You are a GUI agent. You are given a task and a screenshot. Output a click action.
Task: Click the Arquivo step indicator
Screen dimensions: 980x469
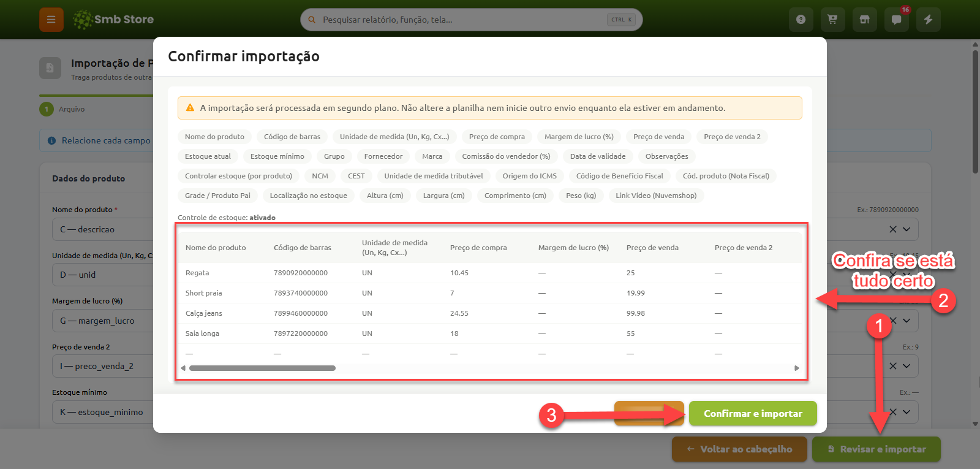[x=62, y=109]
